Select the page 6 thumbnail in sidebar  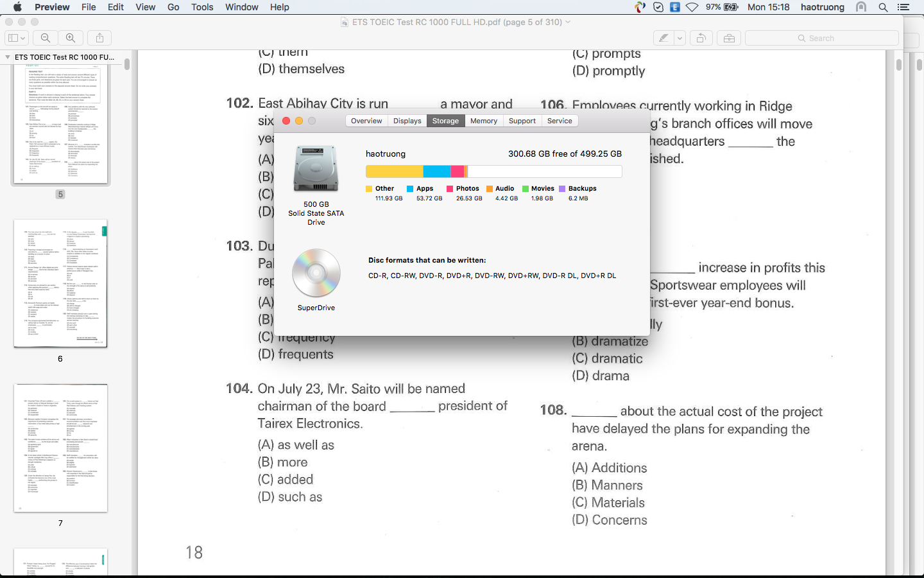click(x=60, y=283)
